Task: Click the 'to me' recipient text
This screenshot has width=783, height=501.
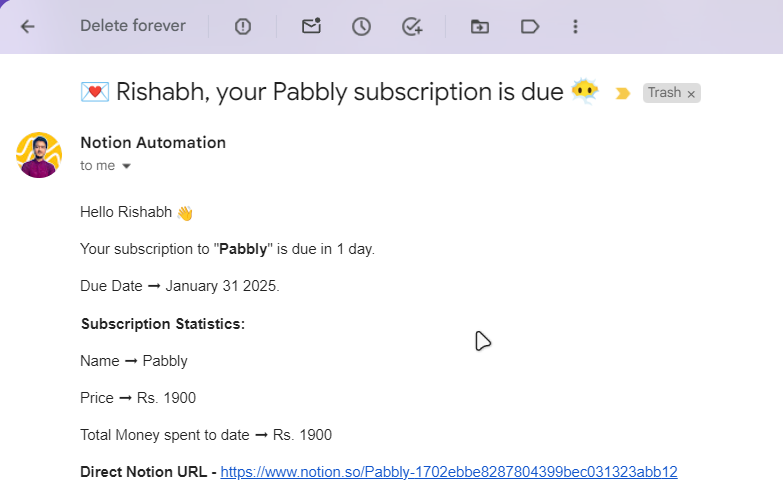Action: point(97,165)
